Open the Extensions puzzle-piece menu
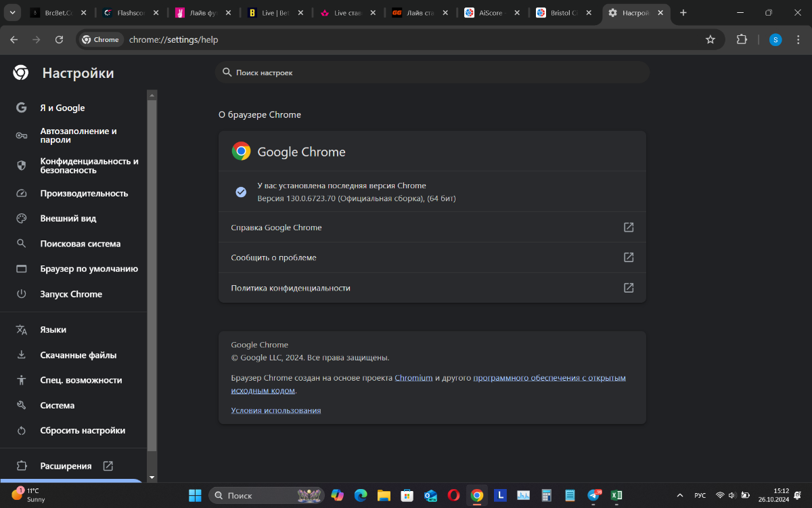The height and width of the screenshot is (508, 812). click(742, 39)
